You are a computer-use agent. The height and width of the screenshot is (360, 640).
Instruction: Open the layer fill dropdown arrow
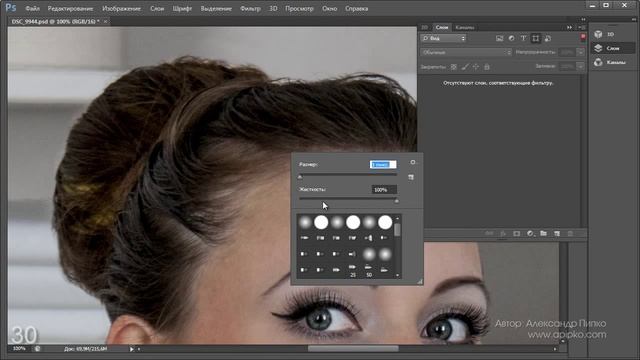tap(580, 66)
